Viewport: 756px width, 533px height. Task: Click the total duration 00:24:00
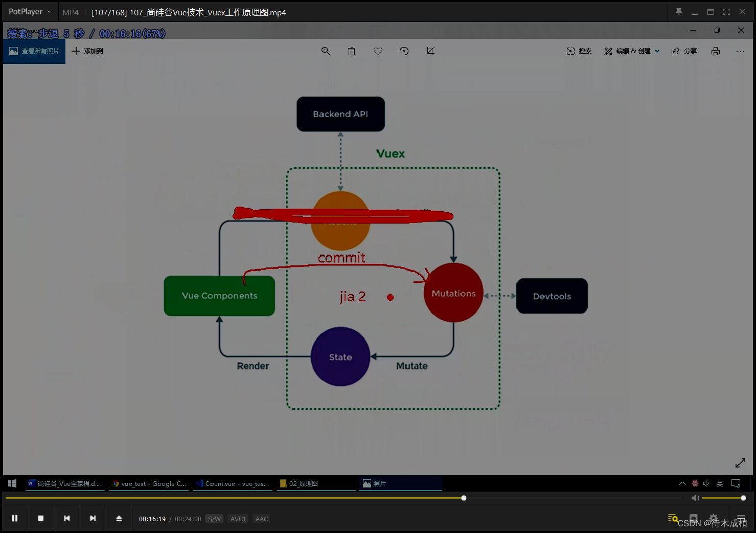pos(188,519)
